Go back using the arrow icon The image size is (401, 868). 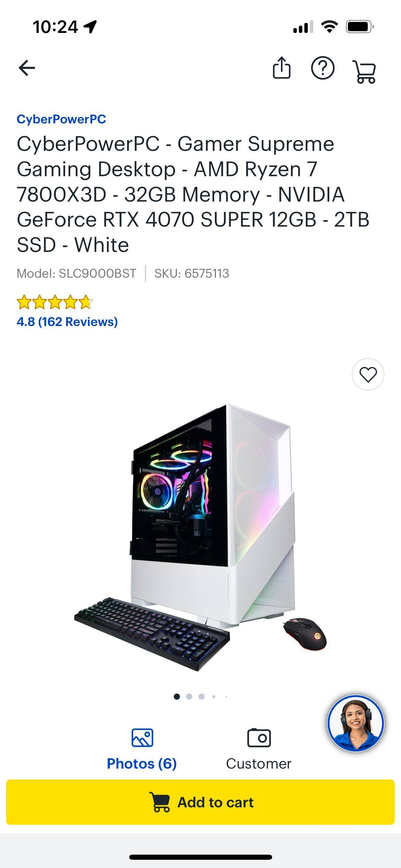pos(27,68)
